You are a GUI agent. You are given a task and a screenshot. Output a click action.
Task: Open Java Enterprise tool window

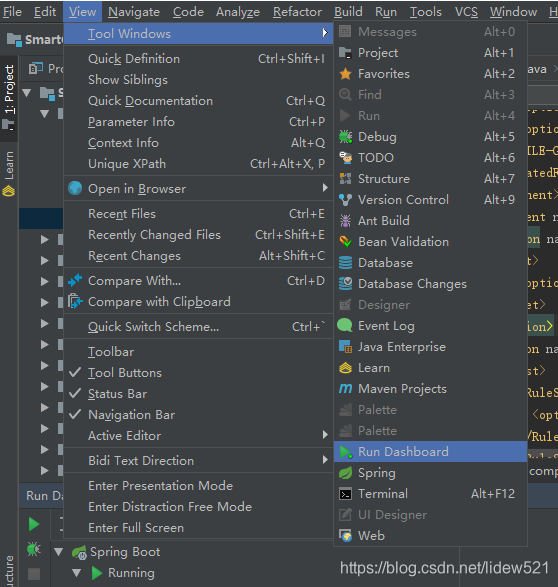[x=430, y=347]
